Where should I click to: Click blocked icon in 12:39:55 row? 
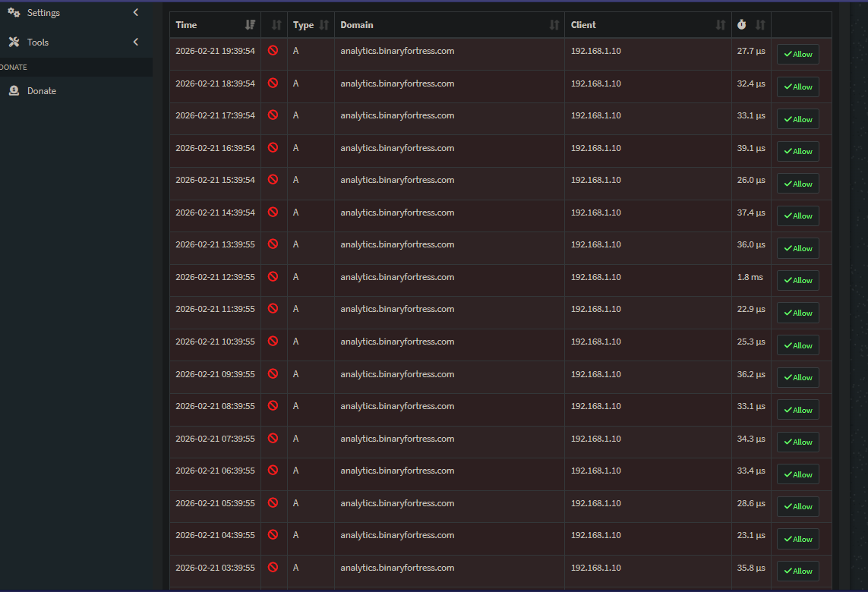273,276
